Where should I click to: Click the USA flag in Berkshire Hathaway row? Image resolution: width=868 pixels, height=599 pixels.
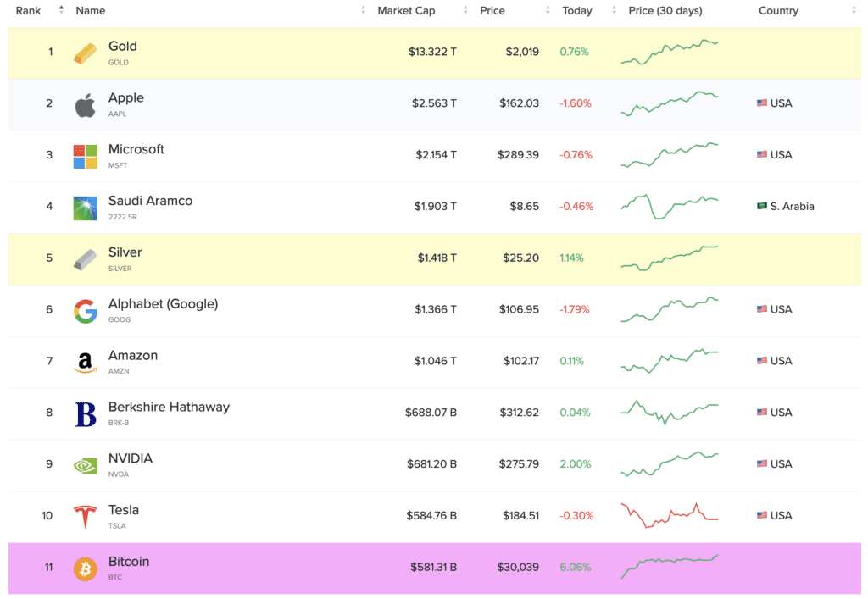point(762,412)
